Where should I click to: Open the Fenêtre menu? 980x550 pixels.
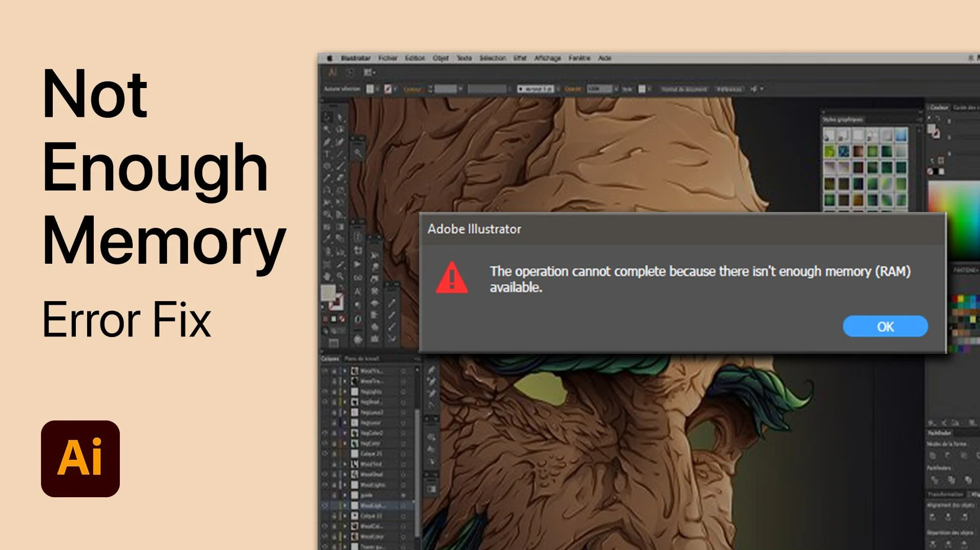[580, 58]
